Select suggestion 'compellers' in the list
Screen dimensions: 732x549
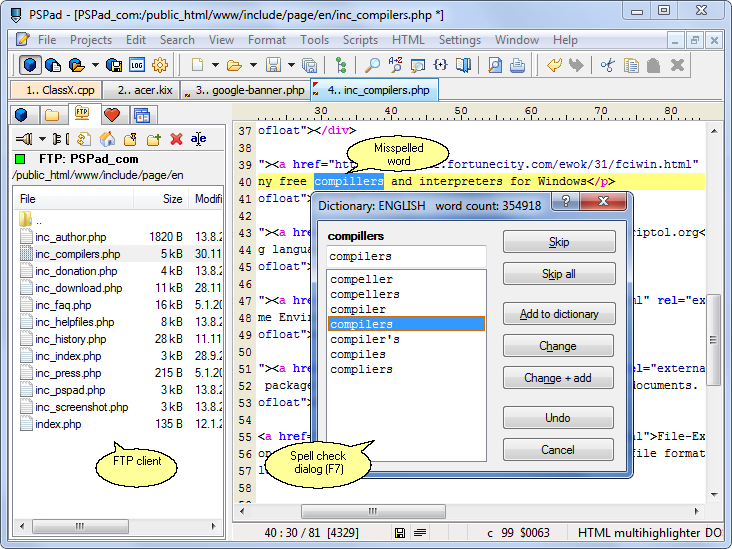(x=406, y=295)
